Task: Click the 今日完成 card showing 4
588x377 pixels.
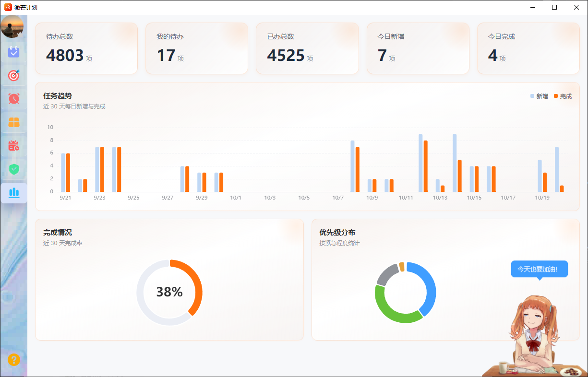Action: click(x=528, y=48)
